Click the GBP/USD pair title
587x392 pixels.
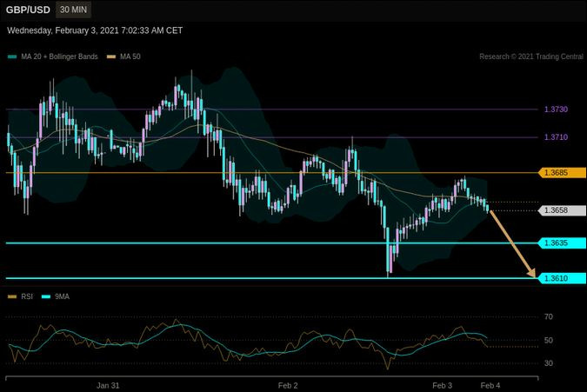pyautogui.click(x=28, y=10)
